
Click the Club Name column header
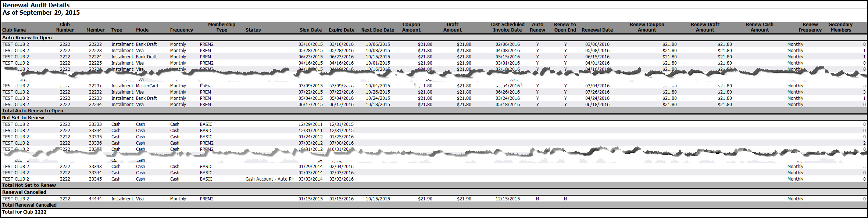tap(14, 30)
